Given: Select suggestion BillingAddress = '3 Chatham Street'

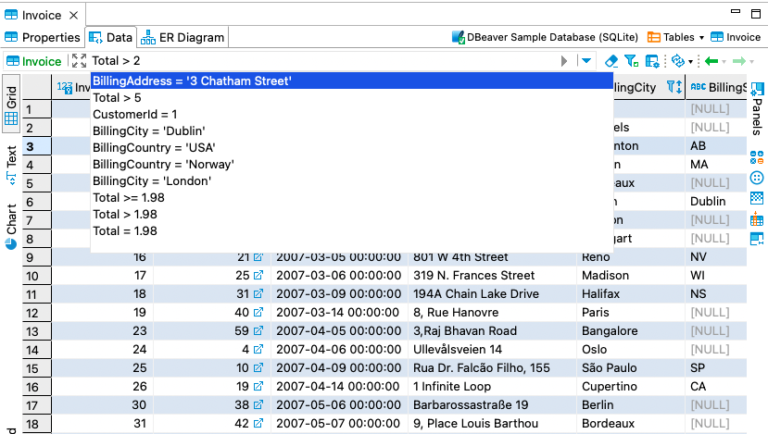Looking at the screenshot, I should pos(352,81).
